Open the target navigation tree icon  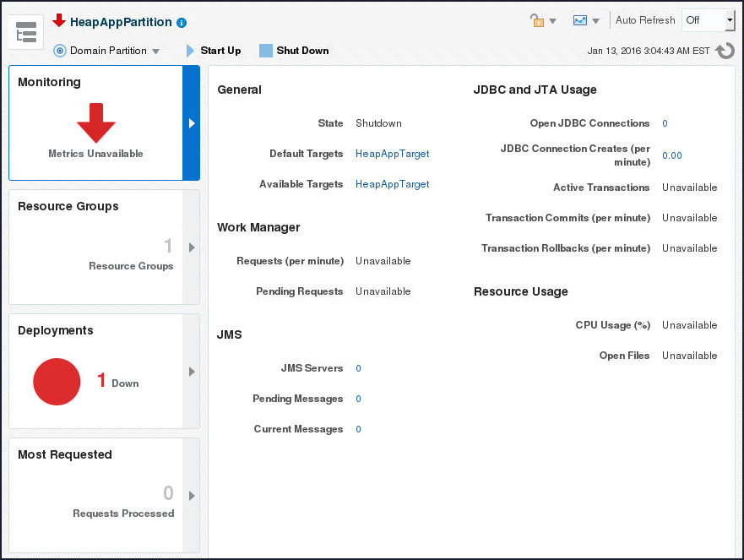coord(27,33)
